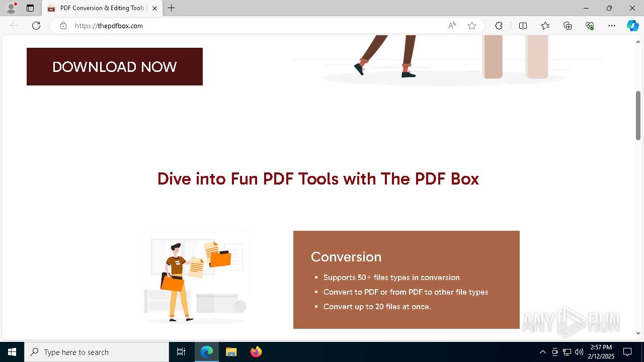The width and height of the screenshot is (644, 362).
Task: Open the Favorites list
Action: [x=545, y=26]
